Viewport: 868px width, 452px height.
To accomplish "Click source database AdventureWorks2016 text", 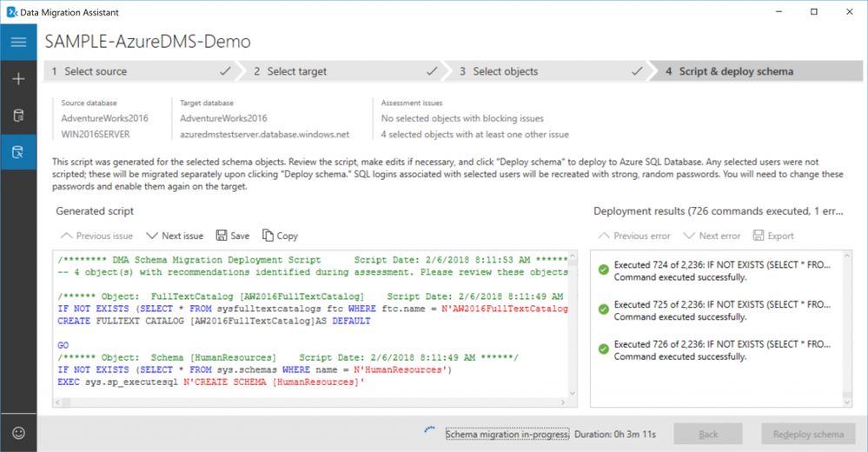I will [104, 118].
